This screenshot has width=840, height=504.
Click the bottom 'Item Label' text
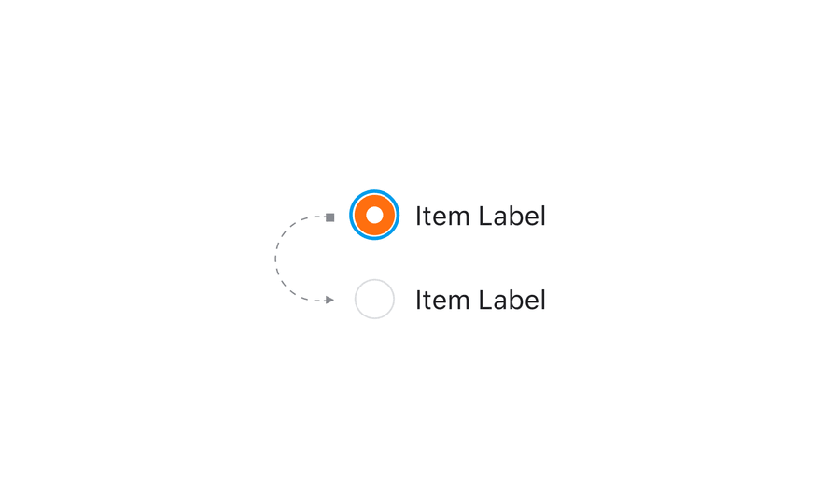pos(480,300)
